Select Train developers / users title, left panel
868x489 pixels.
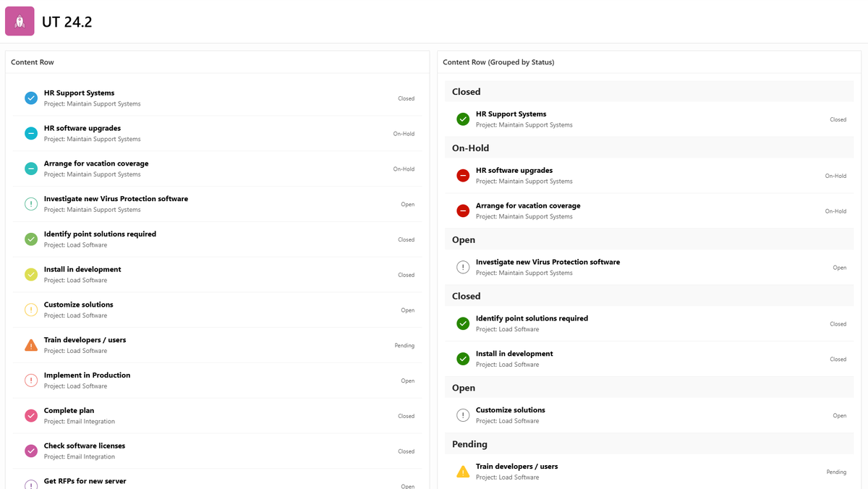(85, 340)
